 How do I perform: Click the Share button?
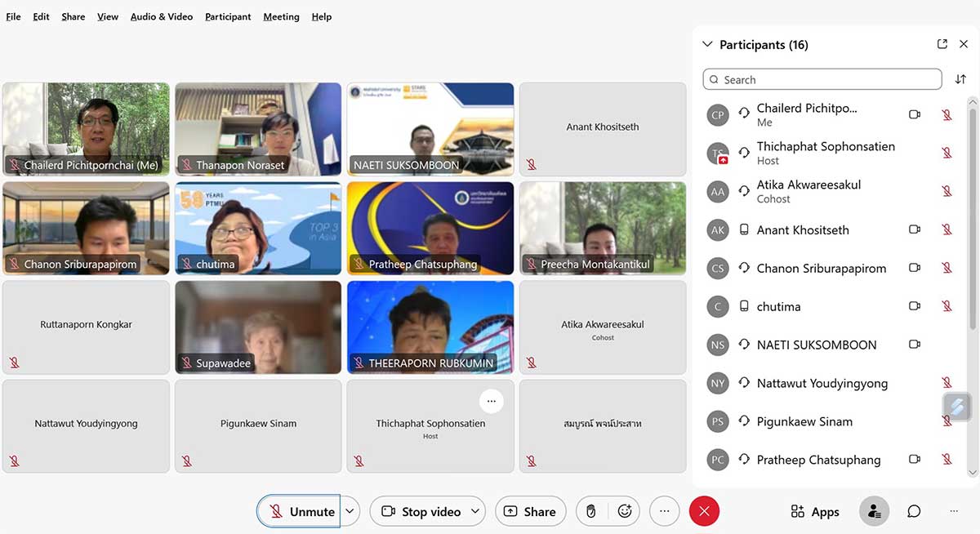point(530,511)
